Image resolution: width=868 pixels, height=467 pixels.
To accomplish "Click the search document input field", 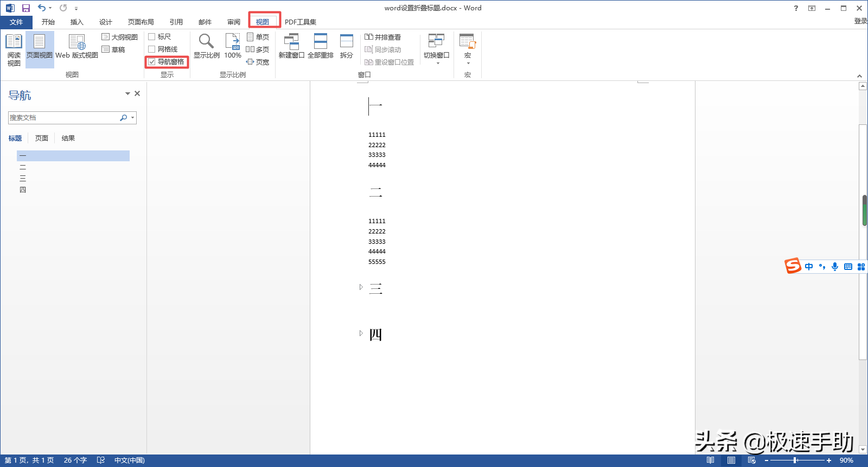I will pos(62,118).
